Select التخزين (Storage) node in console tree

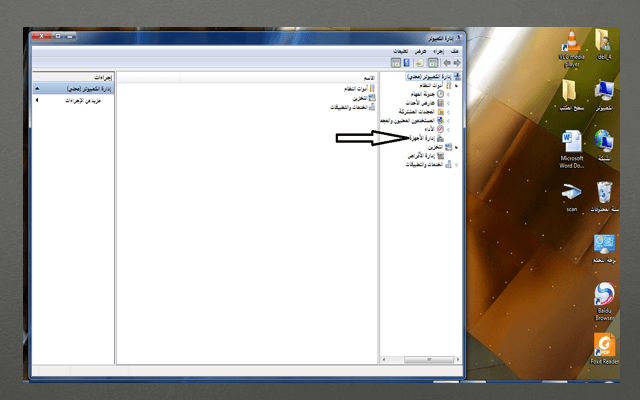[440, 147]
